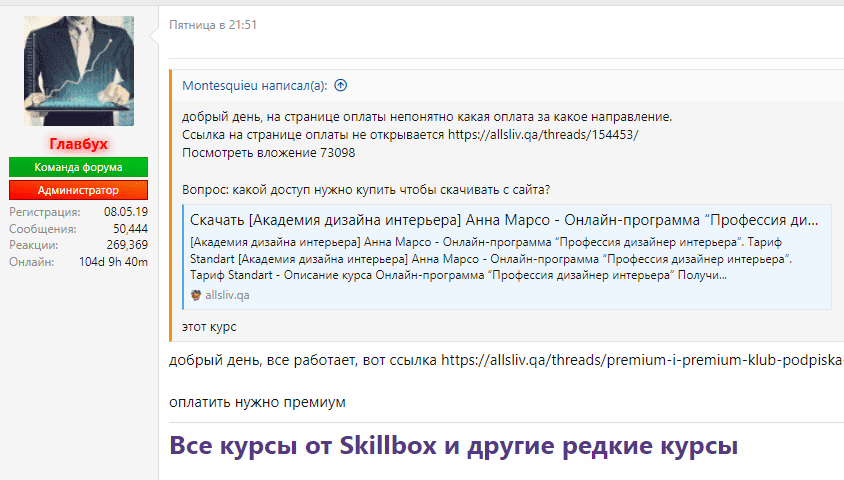Open the premium-i-premium-klub-podpiska link in reply

640,360
